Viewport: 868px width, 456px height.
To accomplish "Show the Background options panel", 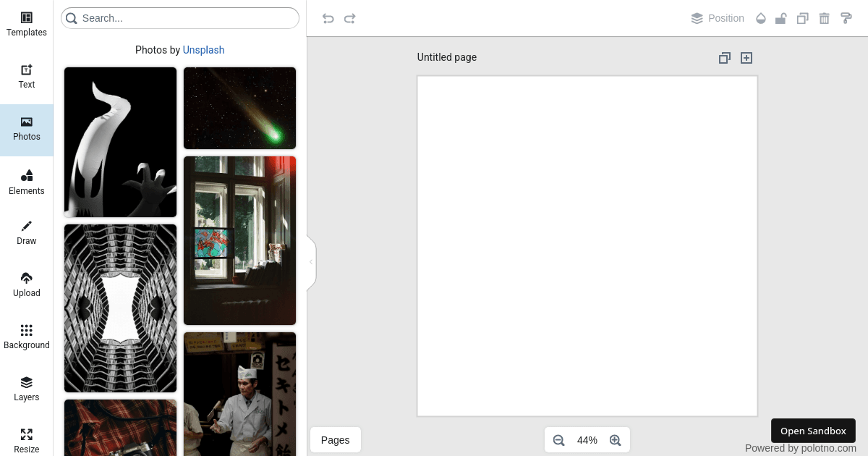I will [27, 339].
